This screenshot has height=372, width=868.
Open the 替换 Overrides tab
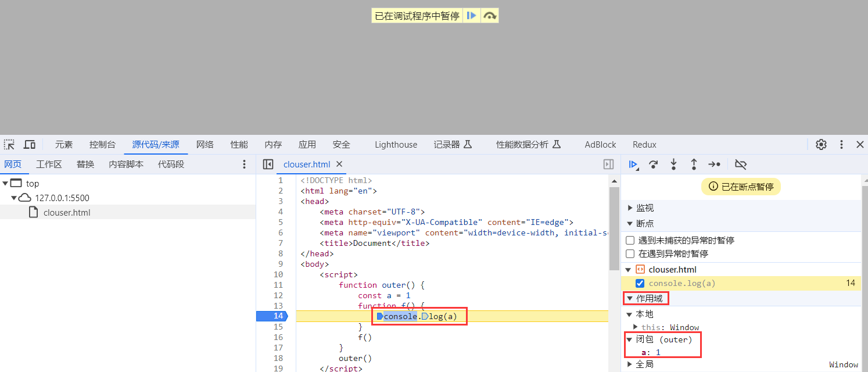point(85,164)
